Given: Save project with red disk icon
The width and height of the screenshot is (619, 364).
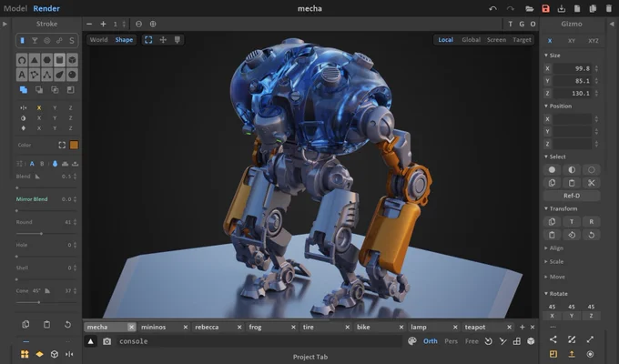Looking at the screenshot, I should pyautogui.click(x=545, y=8).
